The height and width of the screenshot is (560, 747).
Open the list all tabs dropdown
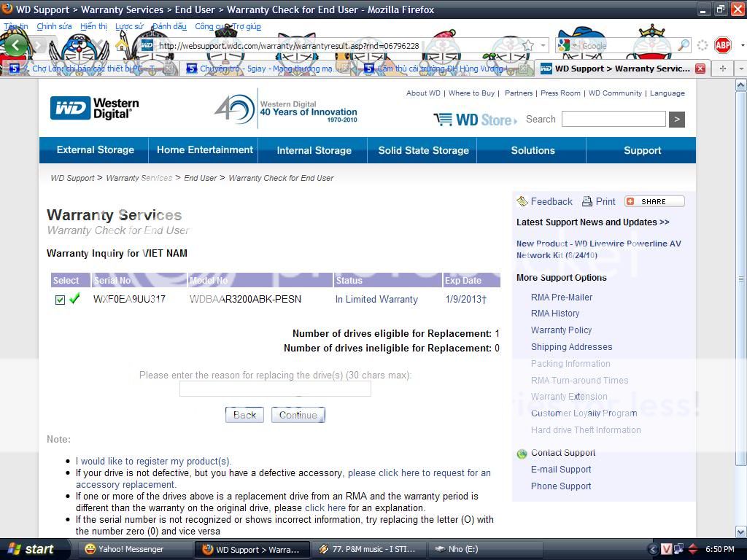[x=740, y=69]
